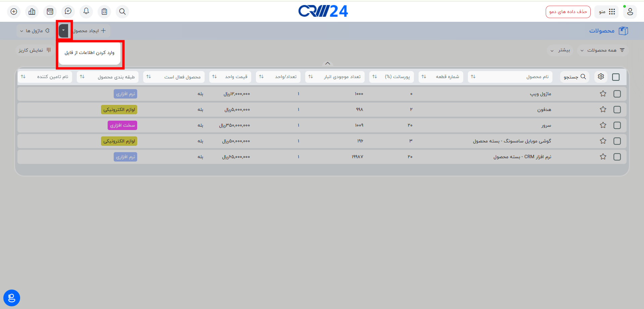Open the bar chart reports icon
The width and height of the screenshot is (644, 309).
(32, 12)
